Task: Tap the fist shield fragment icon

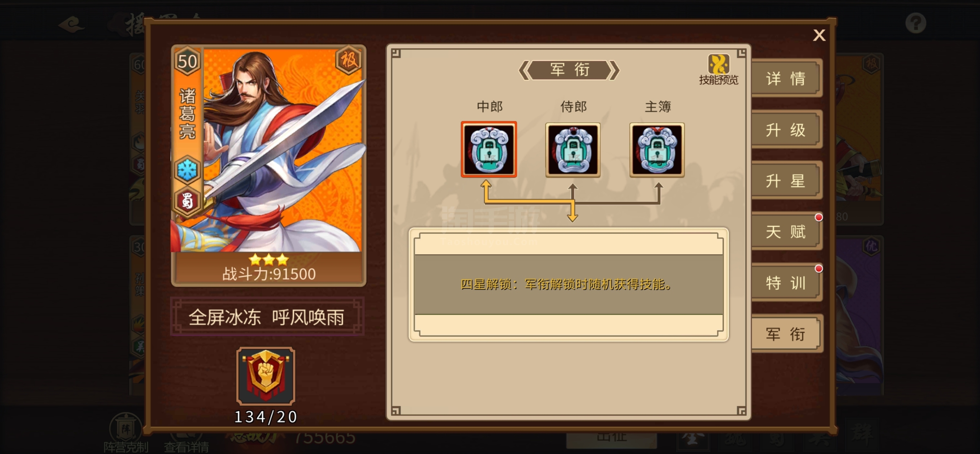Action: click(x=266, y=376)
